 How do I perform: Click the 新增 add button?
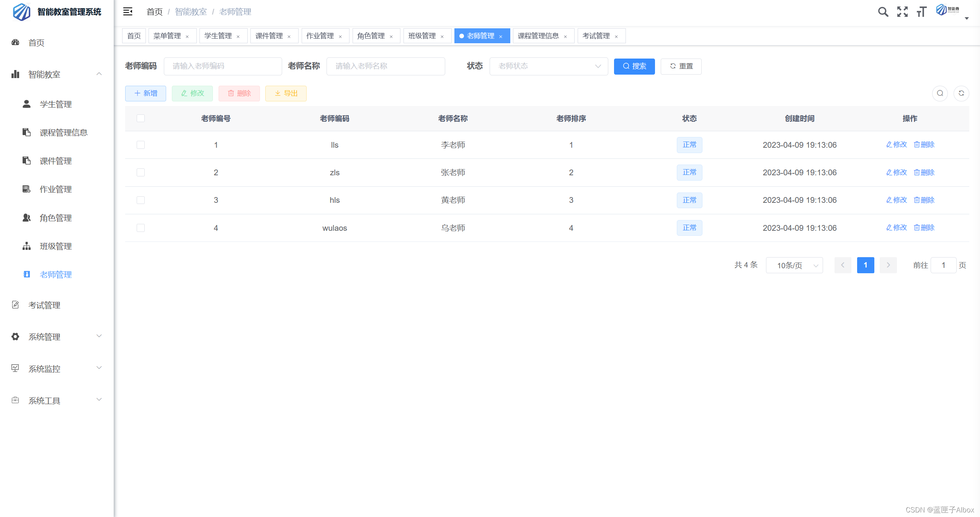(145, 93)
